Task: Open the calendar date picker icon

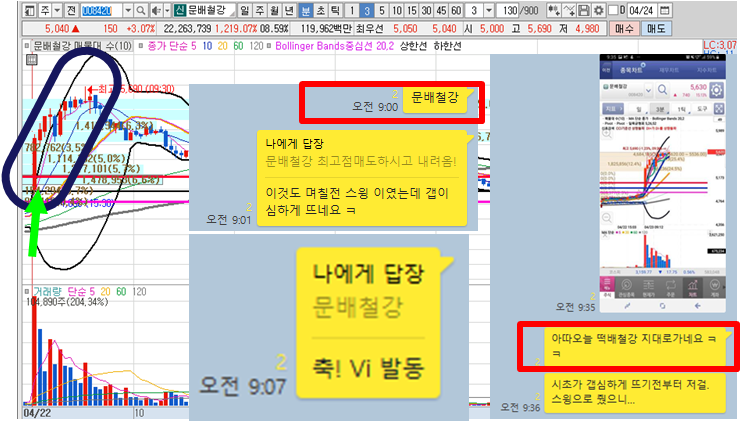Action: click(x=664, y=10)
